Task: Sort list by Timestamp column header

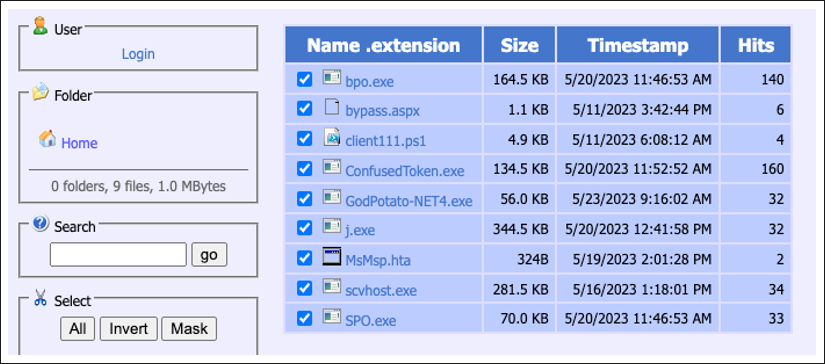Action: 638,45
